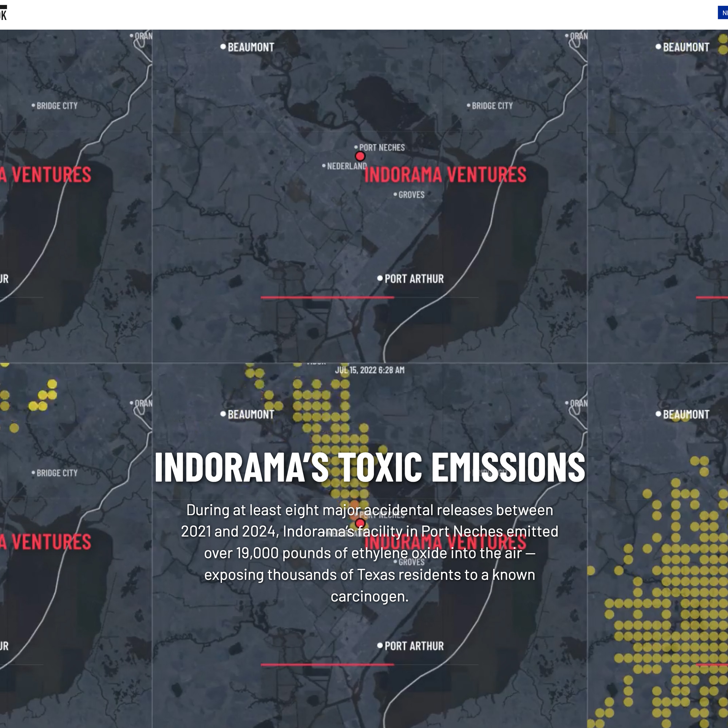Click the red Indorama Ventures label in top-center map
Viewport: 728px width, 728px height.
point(445,175)
